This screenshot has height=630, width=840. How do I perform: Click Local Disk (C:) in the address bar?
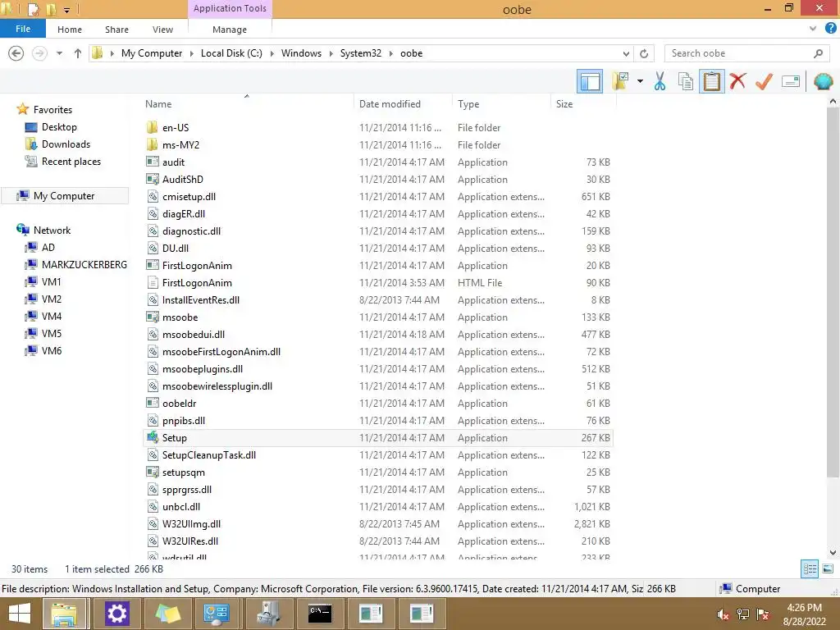coord(231,53)
